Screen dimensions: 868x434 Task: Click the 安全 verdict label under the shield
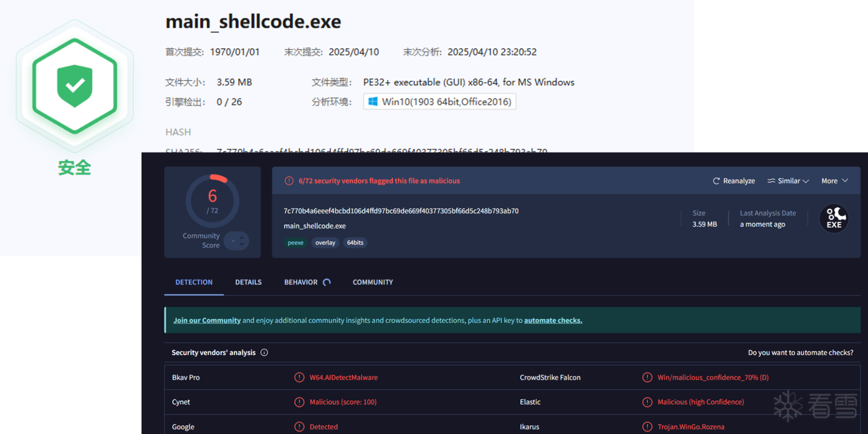[75, 168]
